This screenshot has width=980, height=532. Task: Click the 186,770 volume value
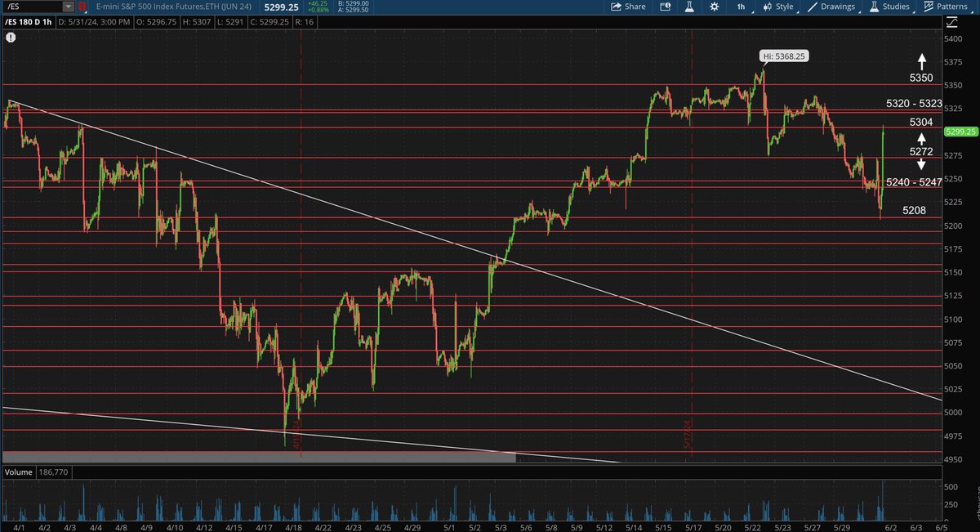(55, 472)
